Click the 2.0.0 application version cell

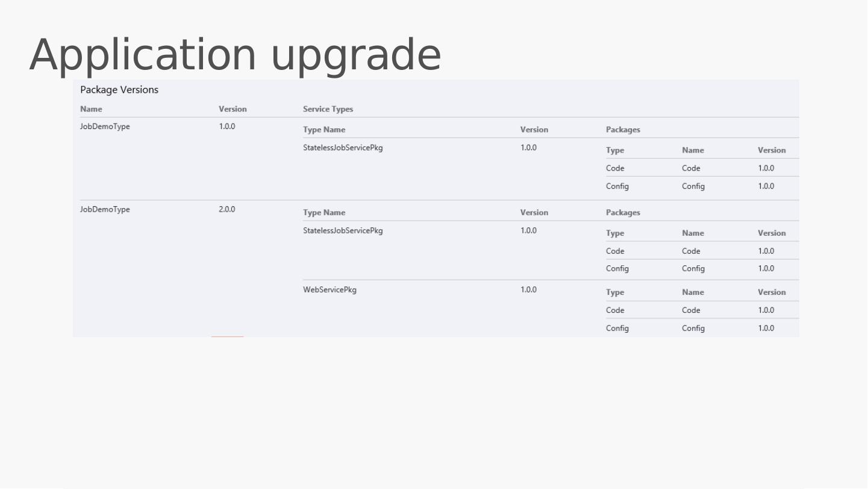[227, 210]
